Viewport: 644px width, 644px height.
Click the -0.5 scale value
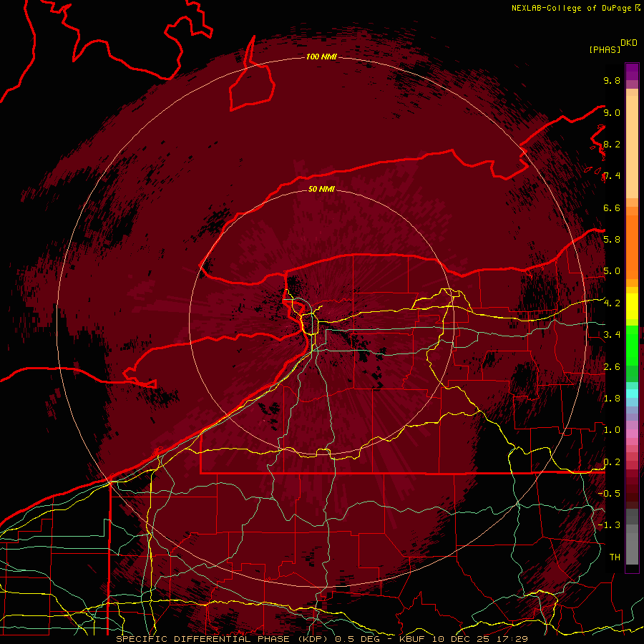(610, 494)
